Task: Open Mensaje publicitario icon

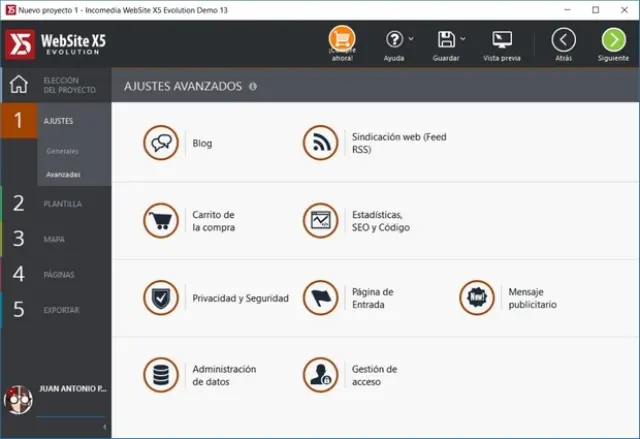Action: pyautogui.click(x=477, y=298)
